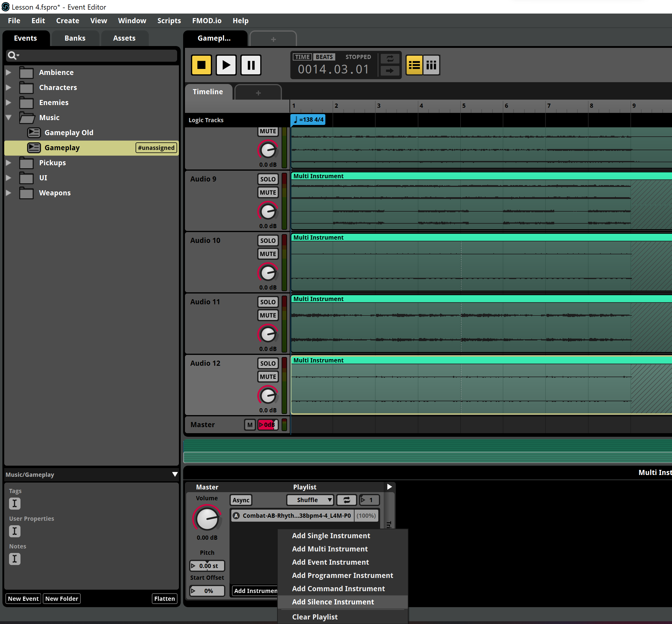This screenshot has height=624, width=672.
Task: Choose Add Programmer Instrument from menu
Action: coord(342,575)
